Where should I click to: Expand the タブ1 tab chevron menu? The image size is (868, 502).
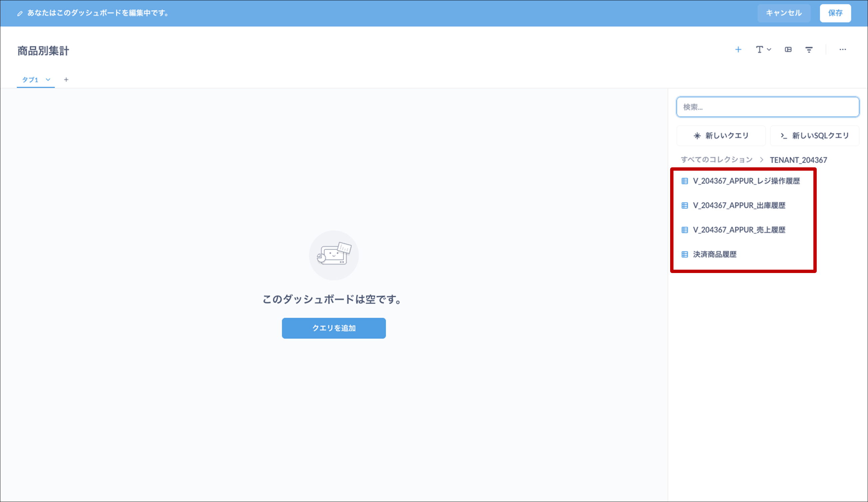pyautogui.click(x=48, y=80)
